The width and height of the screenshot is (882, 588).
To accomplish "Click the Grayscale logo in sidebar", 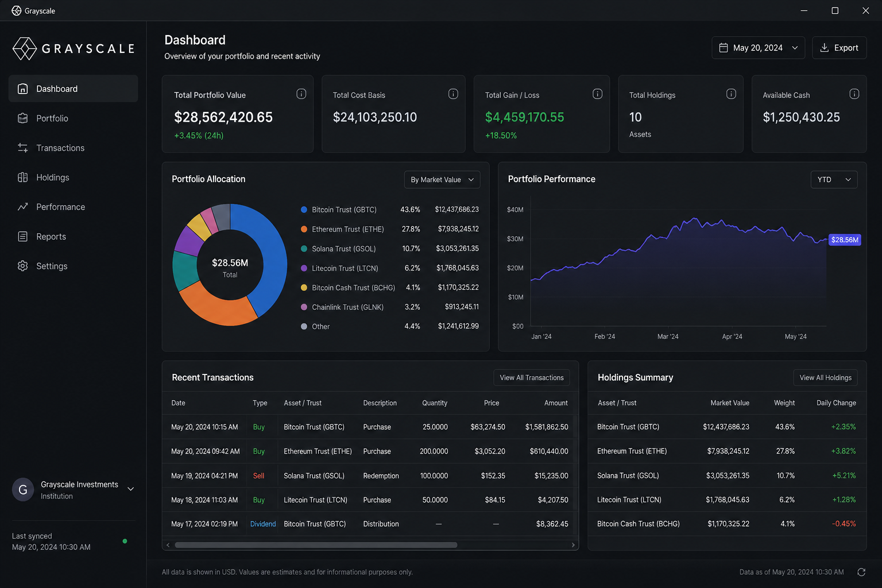I will pos(73,49).
